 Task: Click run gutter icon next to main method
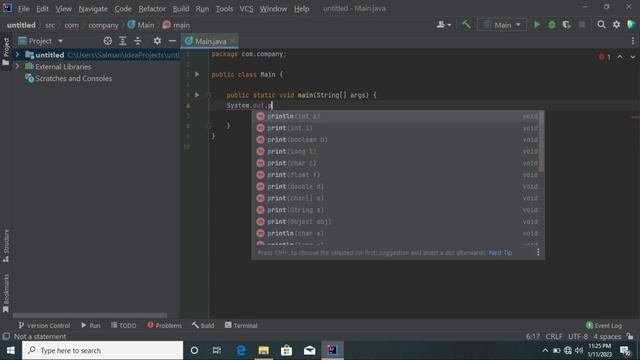coord(197,95)
